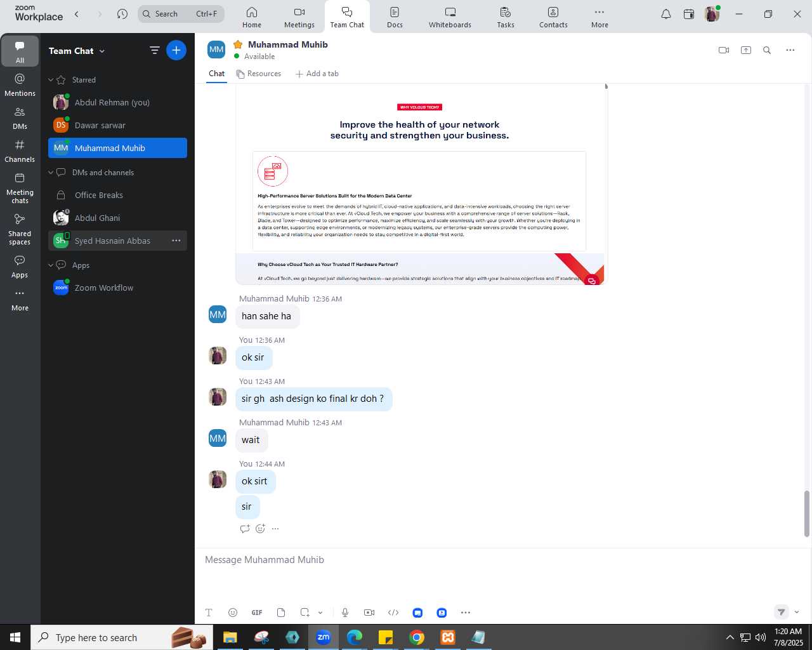
Task: Record an audio message with the microphone
Action: [x=345, y=613]
